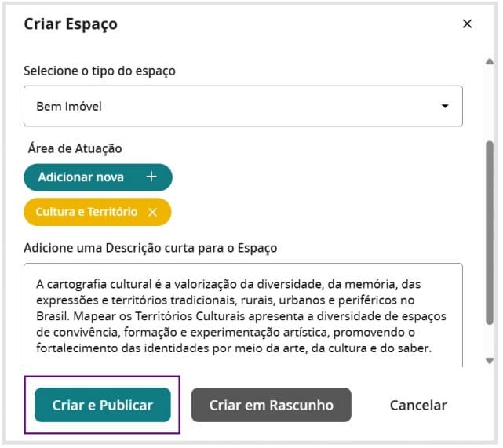Click the Criar e Publicar button

pos(102,405)
